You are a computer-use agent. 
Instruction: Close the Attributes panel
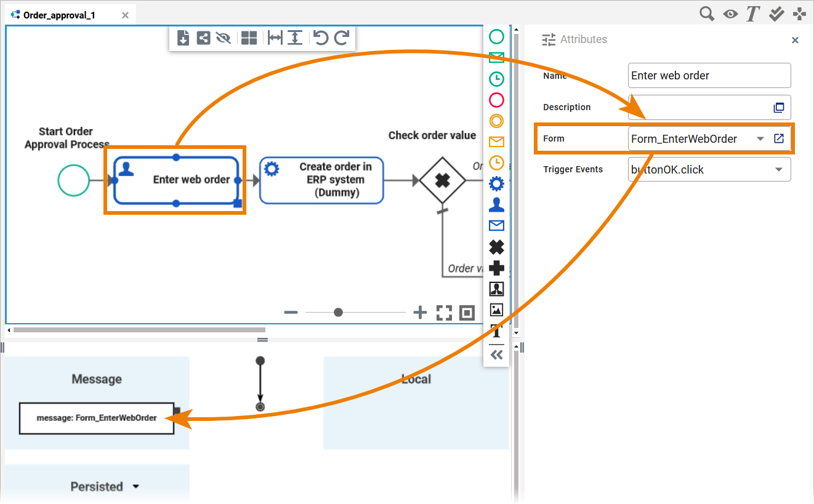[x=795, y=40]
